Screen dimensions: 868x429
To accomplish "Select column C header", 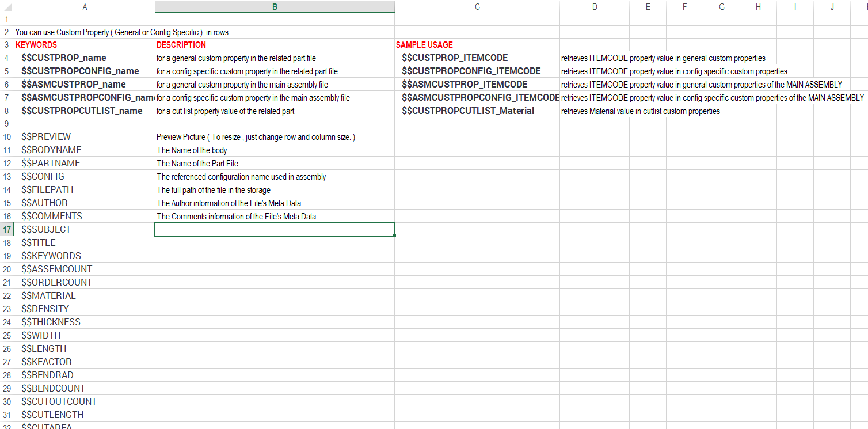I will click(x=477, y=7).
